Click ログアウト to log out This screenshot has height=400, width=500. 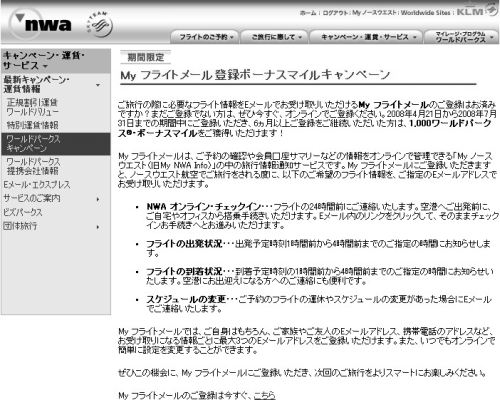pyautogui.click(x=335, y=13)
